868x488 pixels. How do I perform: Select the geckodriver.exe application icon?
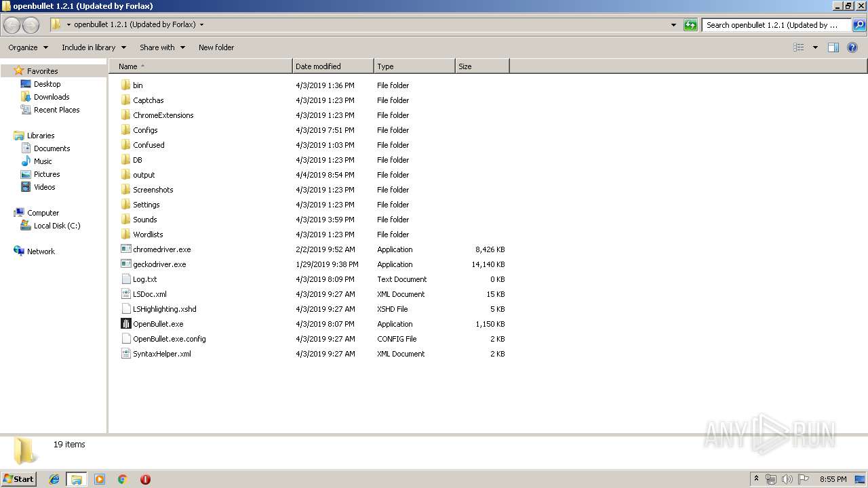(125, 264)
